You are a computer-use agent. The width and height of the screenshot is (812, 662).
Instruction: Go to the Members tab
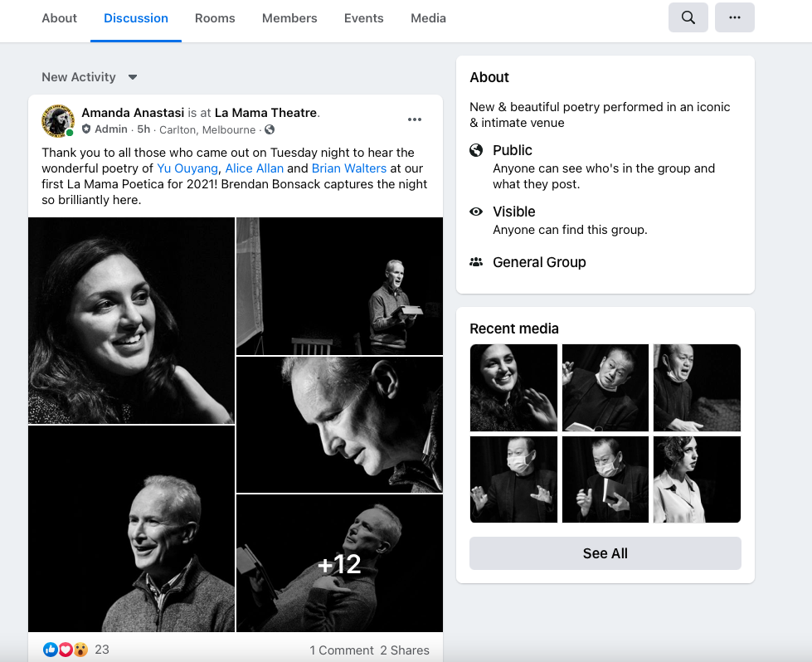click(x=289, y=18)
